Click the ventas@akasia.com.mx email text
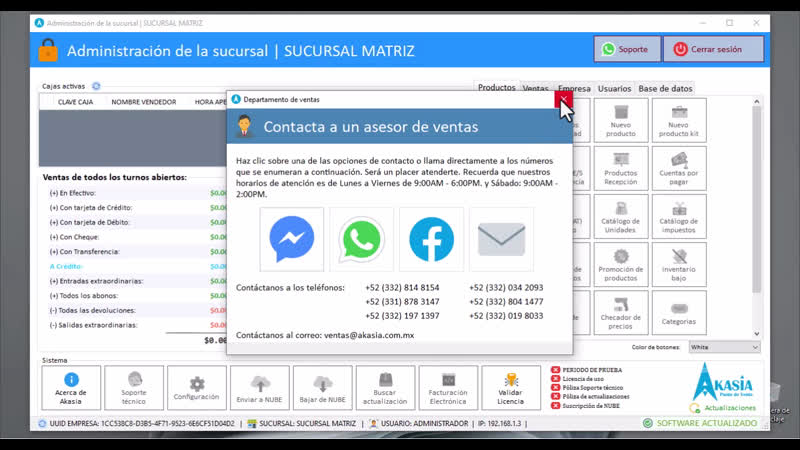Image resolution: width=800 pixels, height=450 pixels. pyautogui.click(x=369, y=335)
